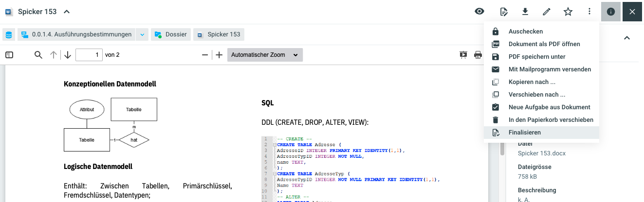
Task: Collapse the title chevron next to Spicker 153
Action: click(x=67, y=12)
